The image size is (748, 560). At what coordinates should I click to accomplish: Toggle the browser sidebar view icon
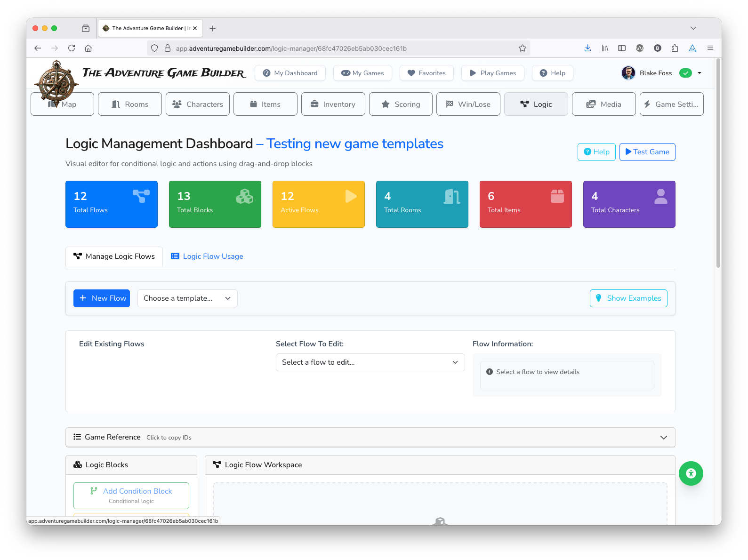(622, 48)
